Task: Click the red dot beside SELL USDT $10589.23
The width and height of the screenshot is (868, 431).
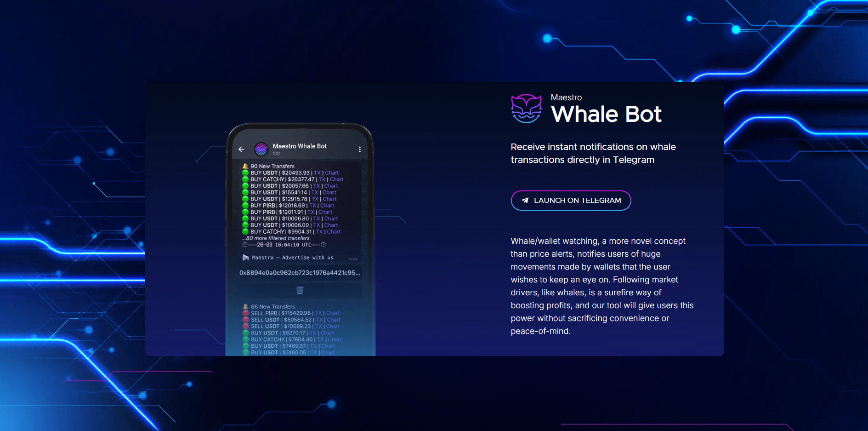Action: point(247,326)
